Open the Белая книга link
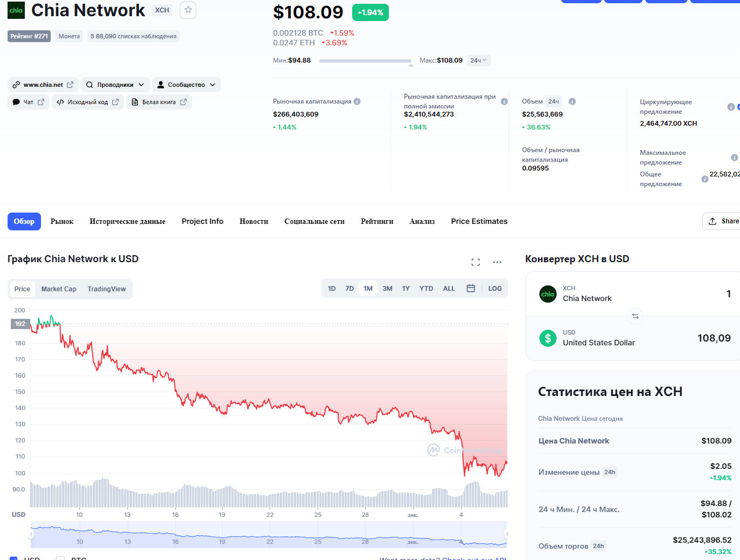Screen dimensions: 740x560 [x=159, y=102]
